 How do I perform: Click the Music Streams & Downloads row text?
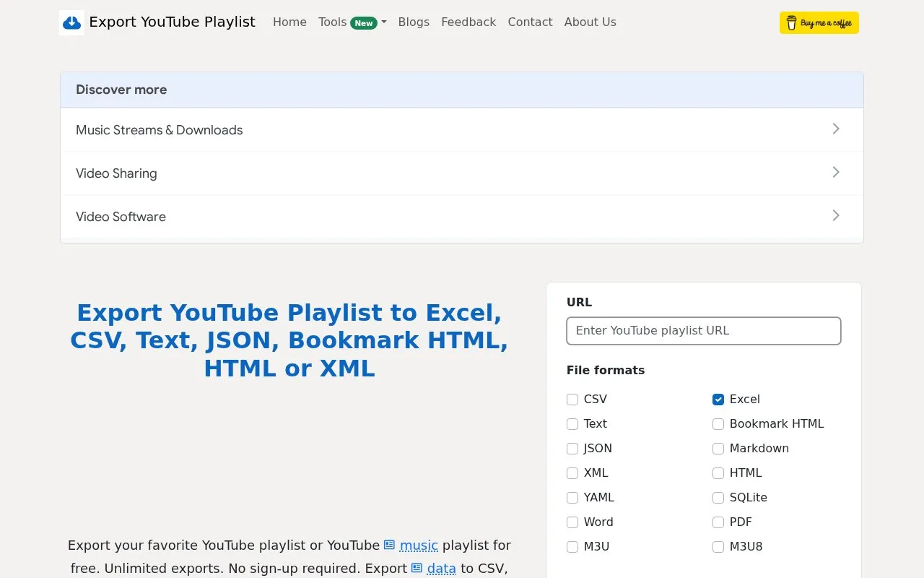coord(159,130)
